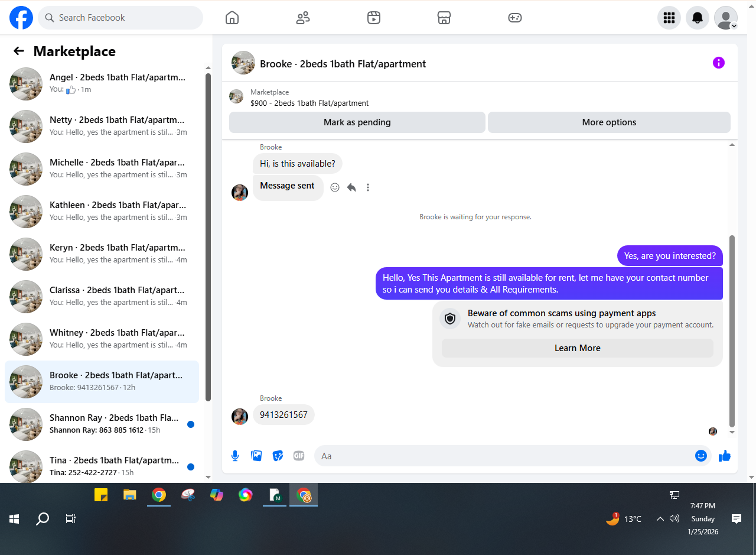Choose a sticker with the sticker icon
This screenshot has width=756, height=555.
coord(278,456)
